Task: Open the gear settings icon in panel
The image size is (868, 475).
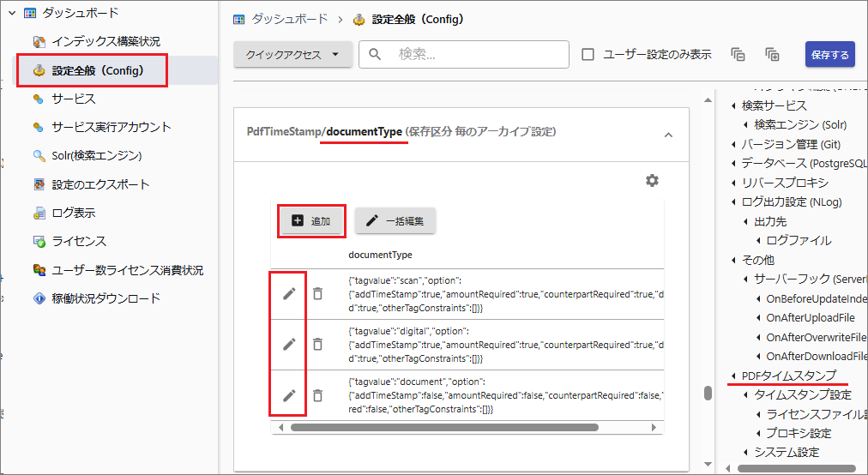Action: coord(652,180)
